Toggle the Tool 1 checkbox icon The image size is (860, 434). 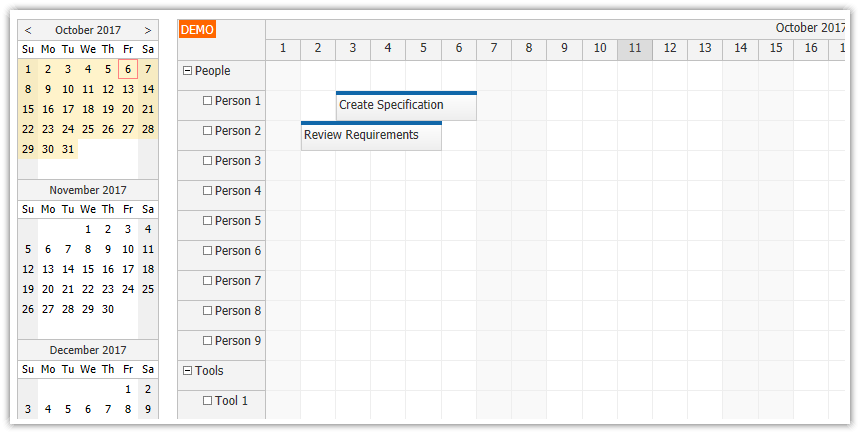207,401
